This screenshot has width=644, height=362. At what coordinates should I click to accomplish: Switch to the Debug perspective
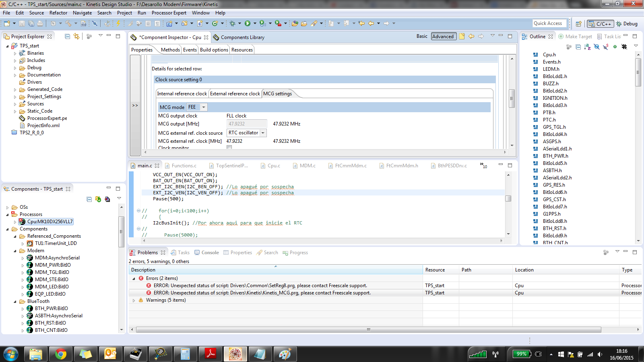tap(627, 24)
